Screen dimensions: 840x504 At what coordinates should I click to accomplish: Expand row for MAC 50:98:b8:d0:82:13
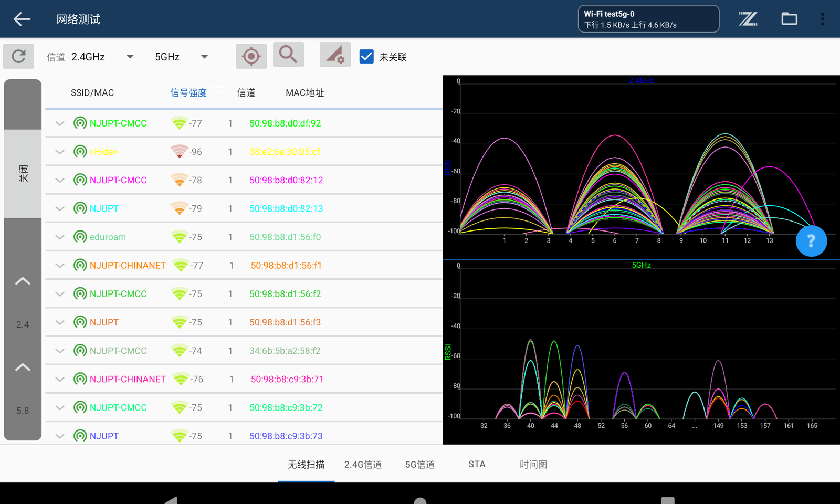click(60, 208)
